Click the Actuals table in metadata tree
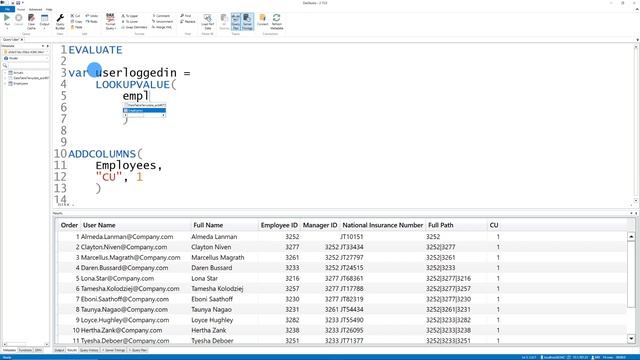 (18, 73)
